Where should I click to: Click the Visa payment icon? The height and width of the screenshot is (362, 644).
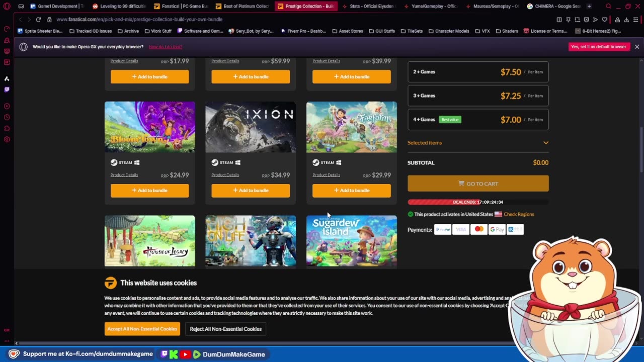461,229
